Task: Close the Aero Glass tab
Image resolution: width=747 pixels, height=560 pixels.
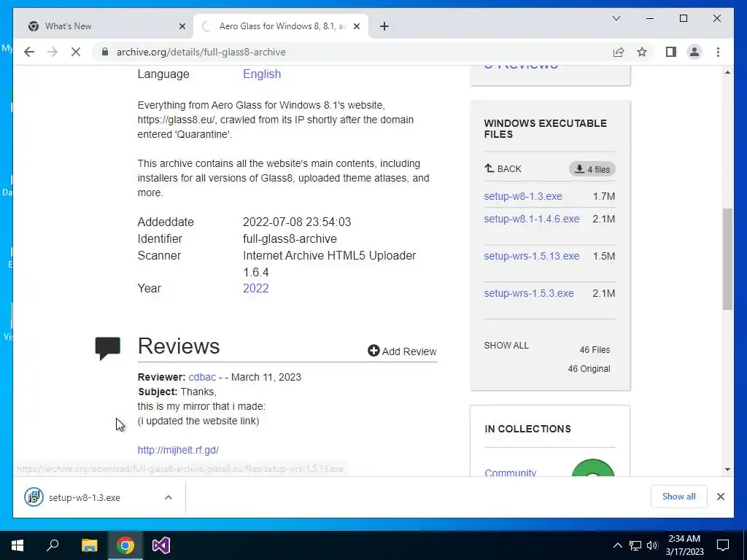Action: point(356,27)
